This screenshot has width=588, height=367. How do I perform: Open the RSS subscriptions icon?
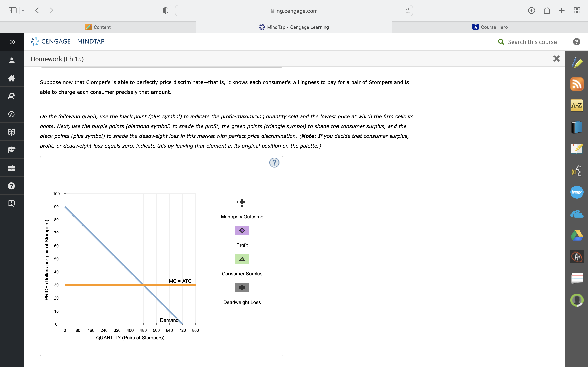tap(577, 84)
